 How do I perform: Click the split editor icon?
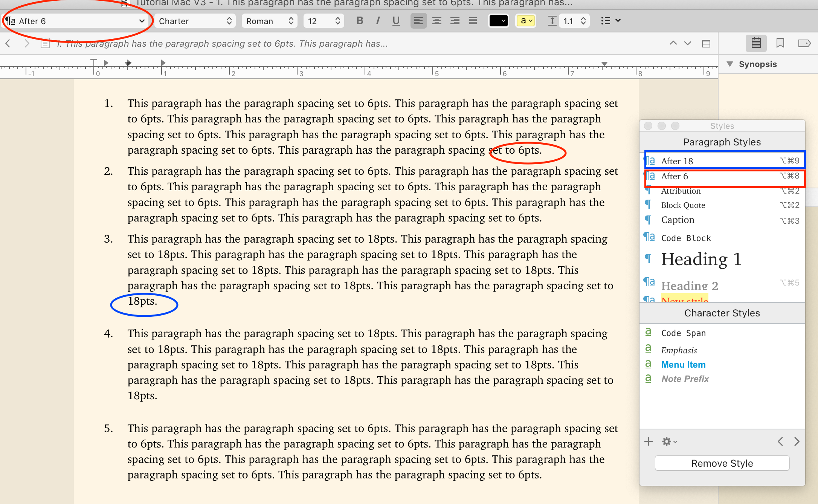[x=706, y=44]
